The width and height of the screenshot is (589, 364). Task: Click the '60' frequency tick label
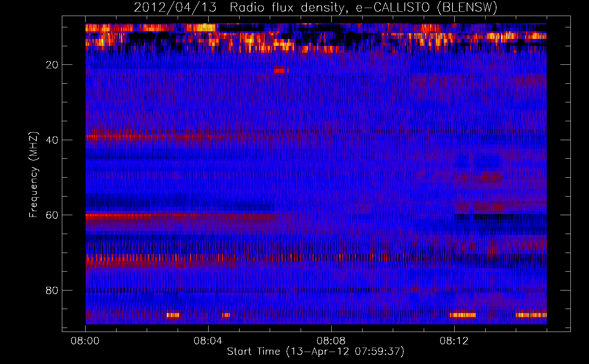click(52, 215)
